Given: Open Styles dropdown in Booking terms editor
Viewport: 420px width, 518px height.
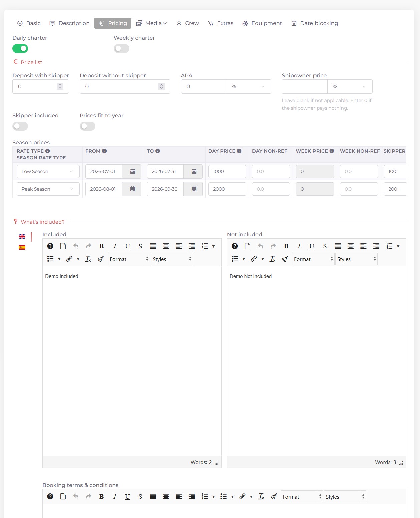Looking at the screenshot, I should [x=345, y=497].
